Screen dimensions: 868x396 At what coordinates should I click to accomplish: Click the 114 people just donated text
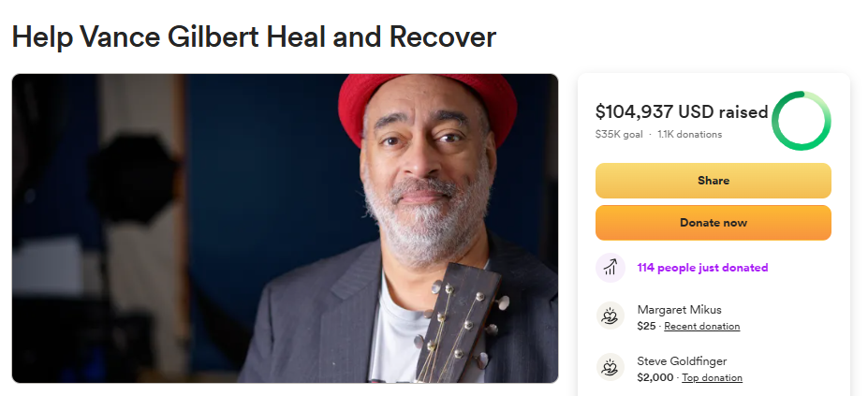[x=702, y=268]
